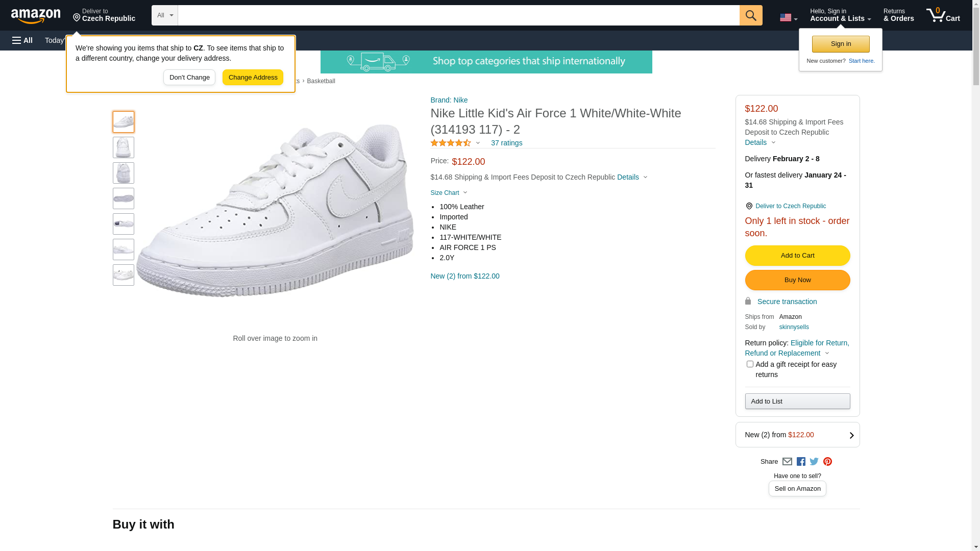
Task: Open the All hamburger menu
Action: pos(22,40)
